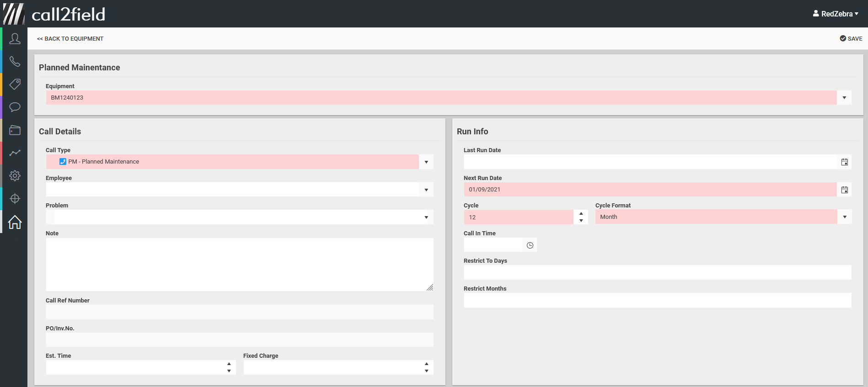
Task: Open the Cycle Format dropdown arrow
Action: point(844,217)
